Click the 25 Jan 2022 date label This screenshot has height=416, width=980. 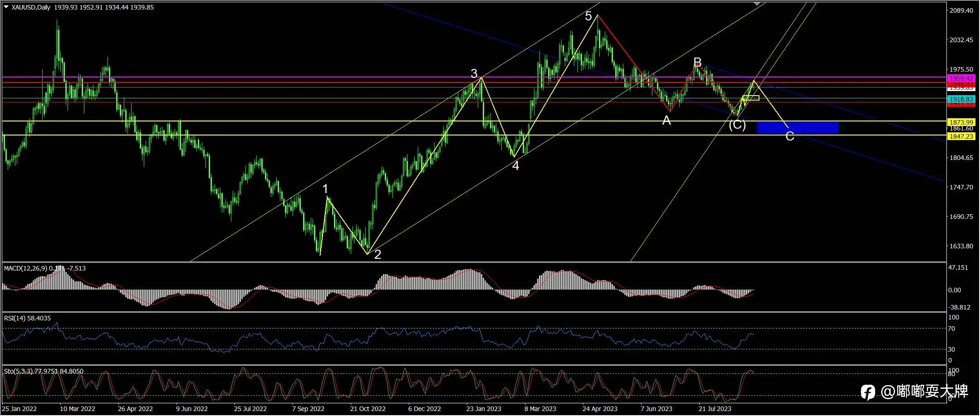[x=20, y=409]
